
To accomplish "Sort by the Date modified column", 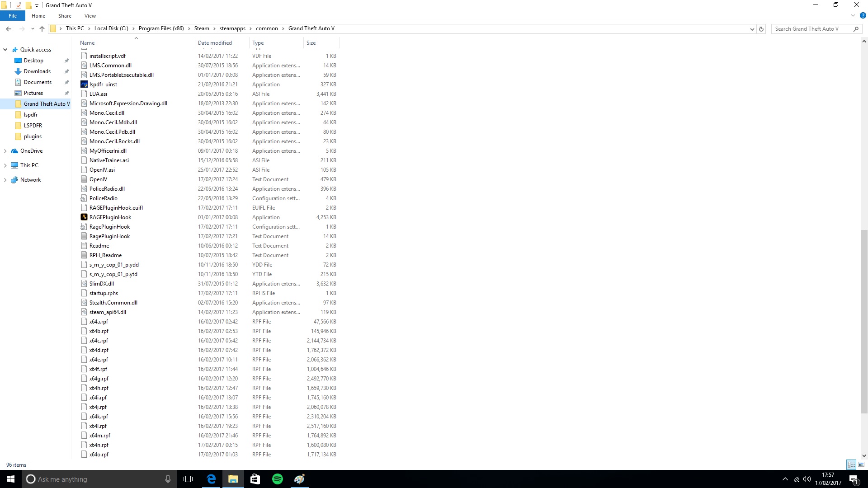I will click(x=215, y=43).
